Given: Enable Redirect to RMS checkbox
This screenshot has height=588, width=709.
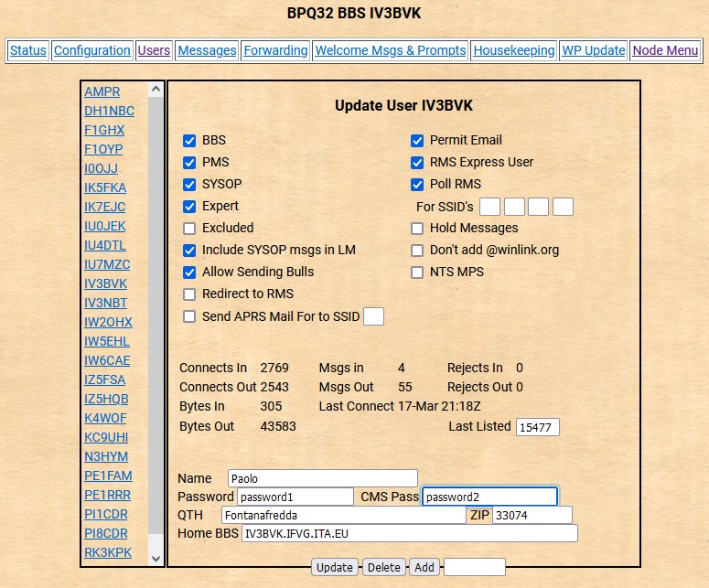Looking at the screenshot, I should [189, 294].
